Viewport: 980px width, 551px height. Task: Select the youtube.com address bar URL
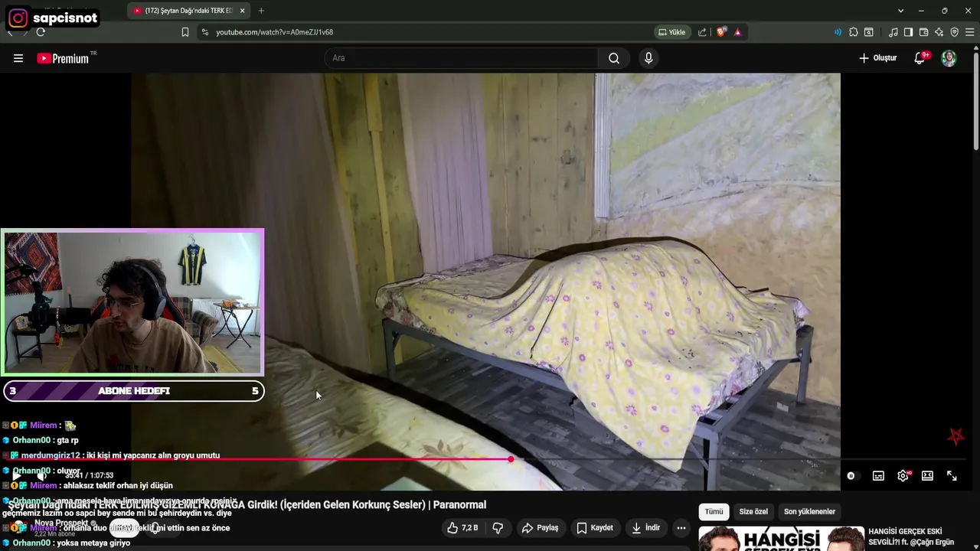(274, 32)
